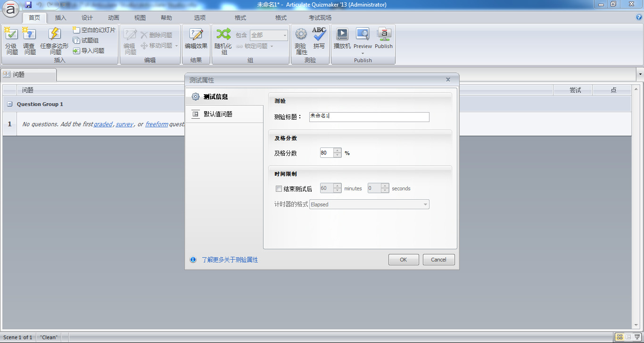Click the presentation preview icon in status bar

[x=636, y=337]
